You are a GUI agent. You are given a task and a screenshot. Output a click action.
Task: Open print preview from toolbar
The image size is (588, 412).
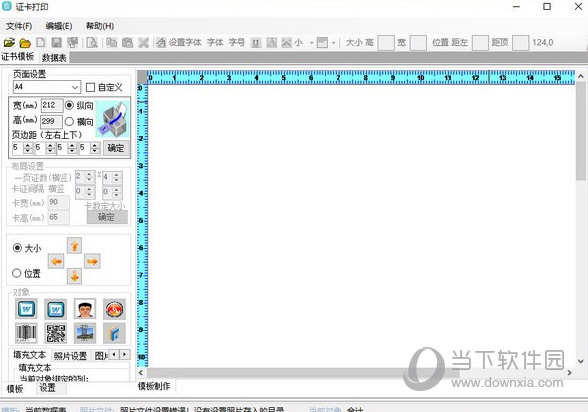pos(92,43)
